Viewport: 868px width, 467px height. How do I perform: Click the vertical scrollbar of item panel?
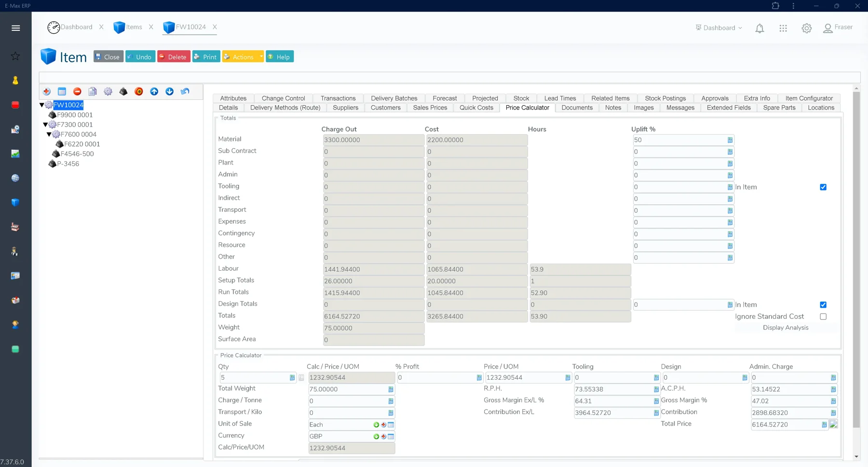856,261
